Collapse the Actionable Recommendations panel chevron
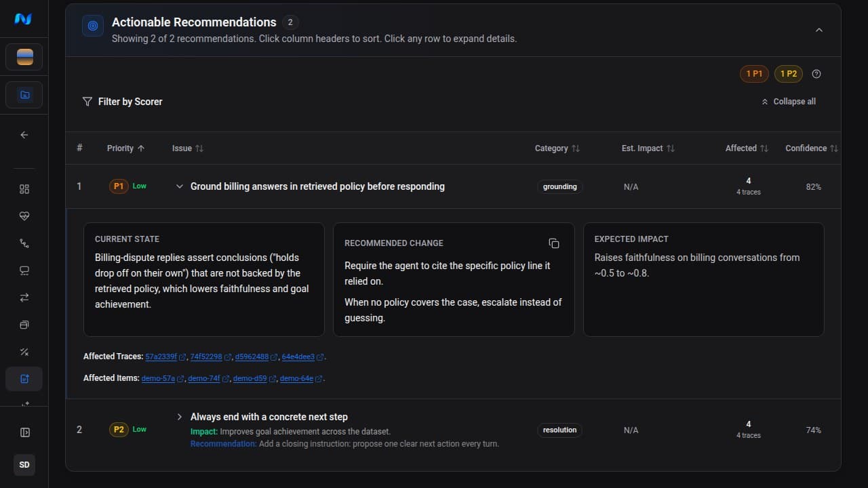 tap(819, 30)
